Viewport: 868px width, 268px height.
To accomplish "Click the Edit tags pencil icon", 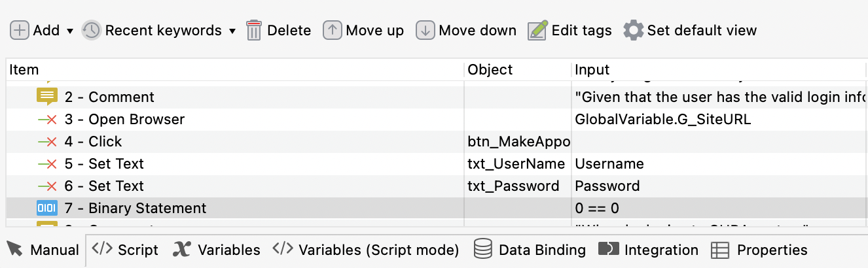I will pos(537,31).
